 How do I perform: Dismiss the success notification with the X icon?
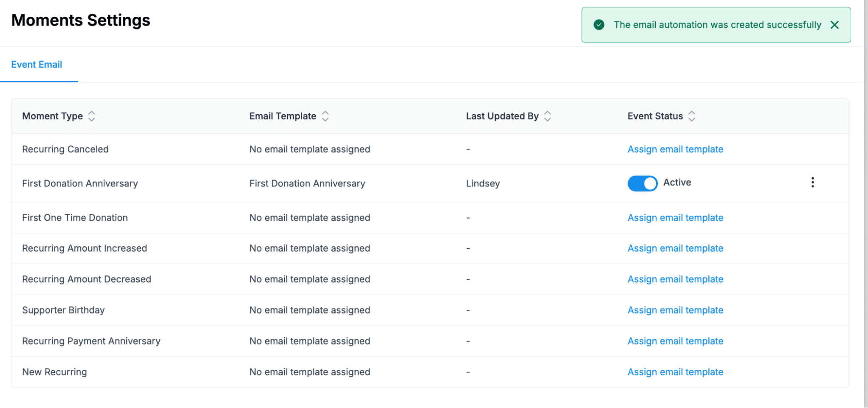coord(835,25)
